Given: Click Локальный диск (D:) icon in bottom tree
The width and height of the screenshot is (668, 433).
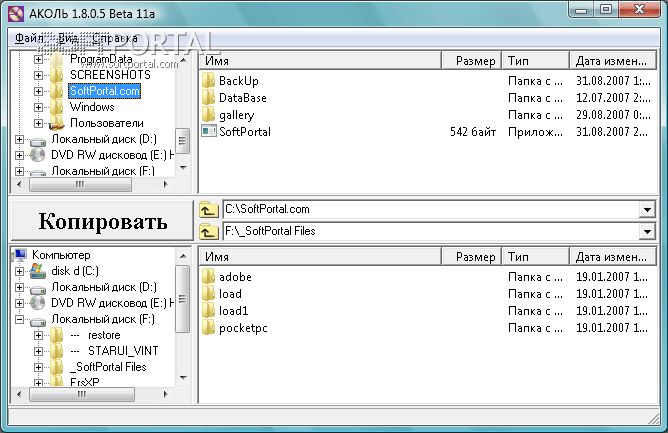Looking at the screenshot, I should (38, 289).
